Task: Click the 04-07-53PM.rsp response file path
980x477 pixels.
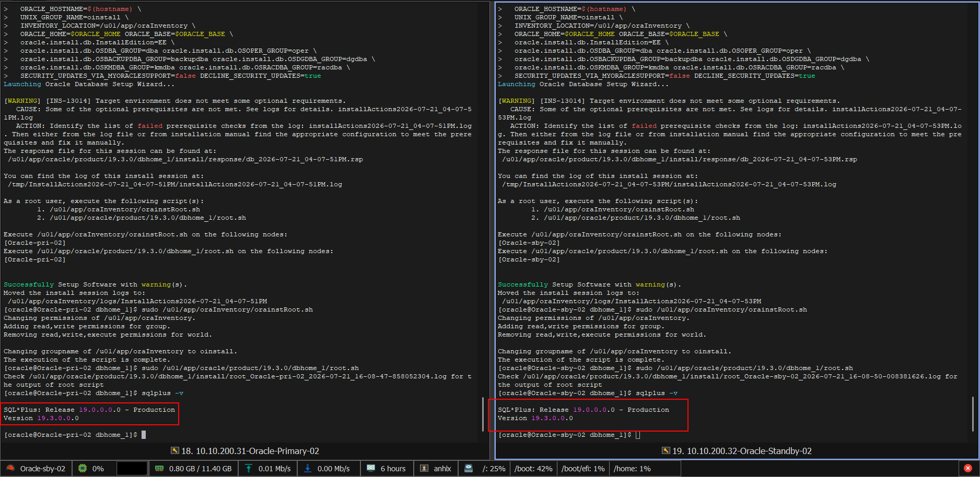Action: [x=680, y=159]
